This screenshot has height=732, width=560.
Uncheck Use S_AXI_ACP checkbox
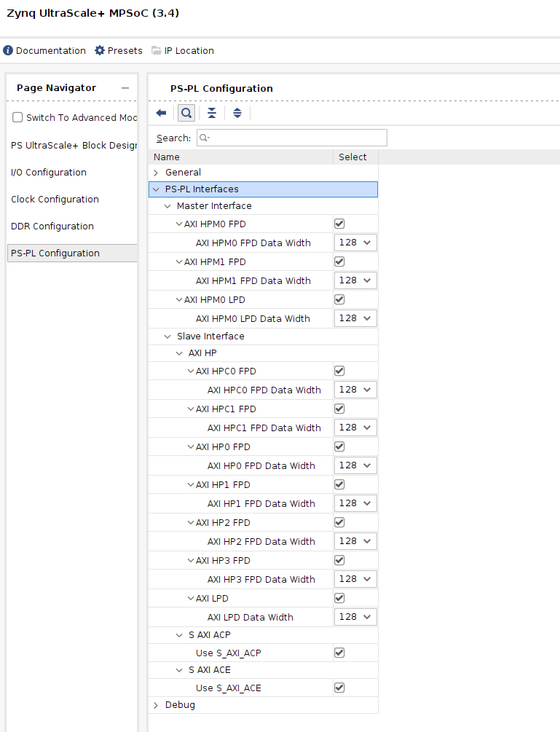pyautogui.click(x=339, y=653)
